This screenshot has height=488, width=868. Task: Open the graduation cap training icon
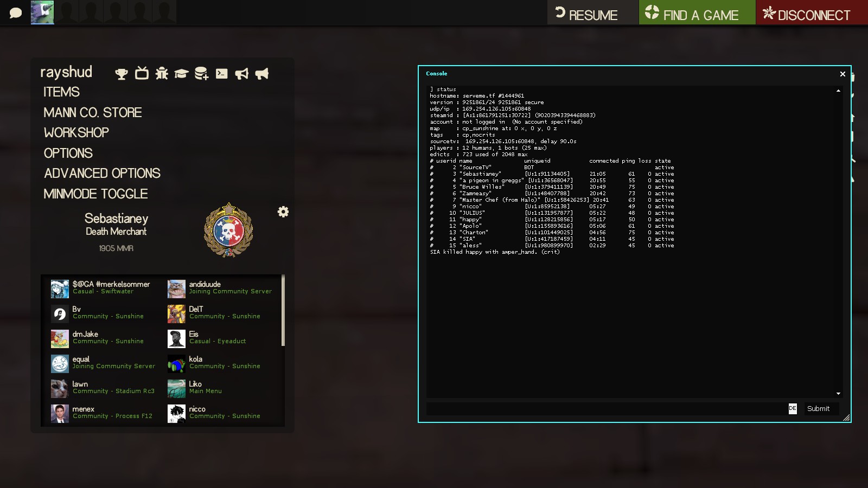pos(181,74)
